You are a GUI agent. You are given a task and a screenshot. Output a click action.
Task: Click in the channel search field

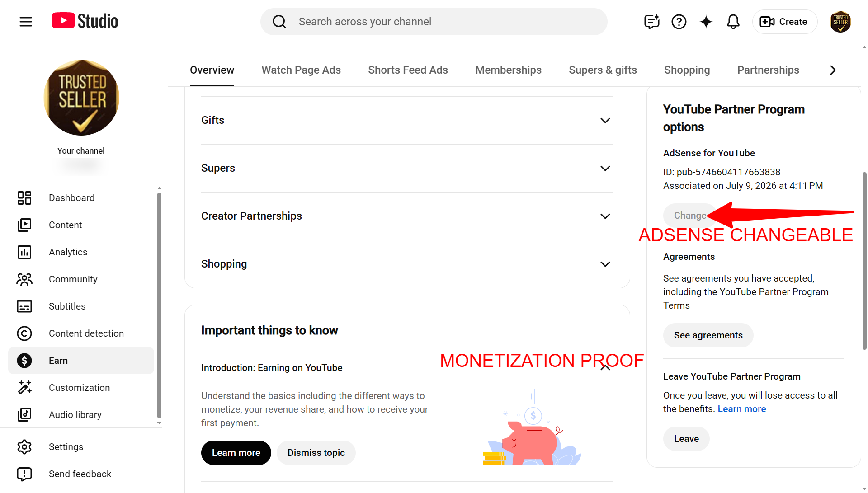434,22
